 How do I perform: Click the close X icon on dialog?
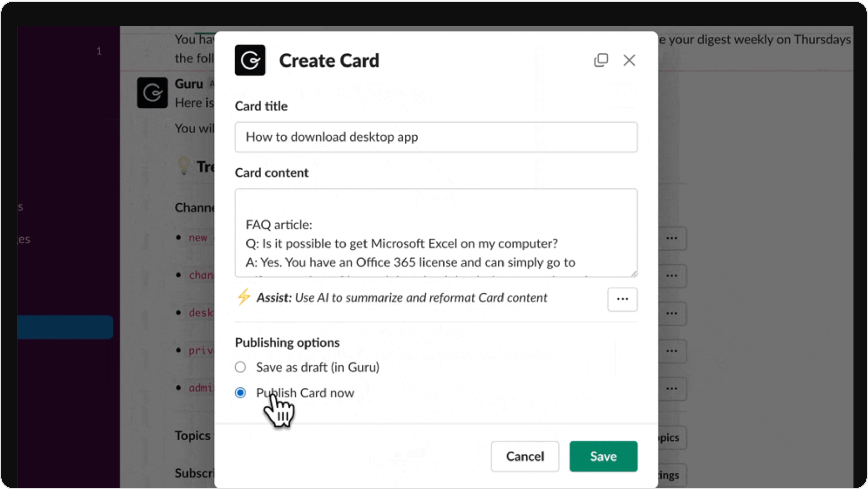(630, 59)
